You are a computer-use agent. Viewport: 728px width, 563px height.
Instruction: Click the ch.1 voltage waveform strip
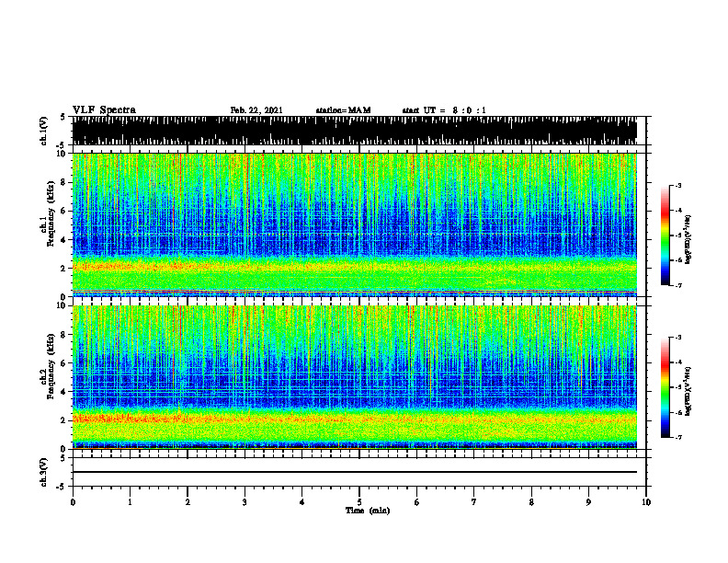[x=355, y=131]
